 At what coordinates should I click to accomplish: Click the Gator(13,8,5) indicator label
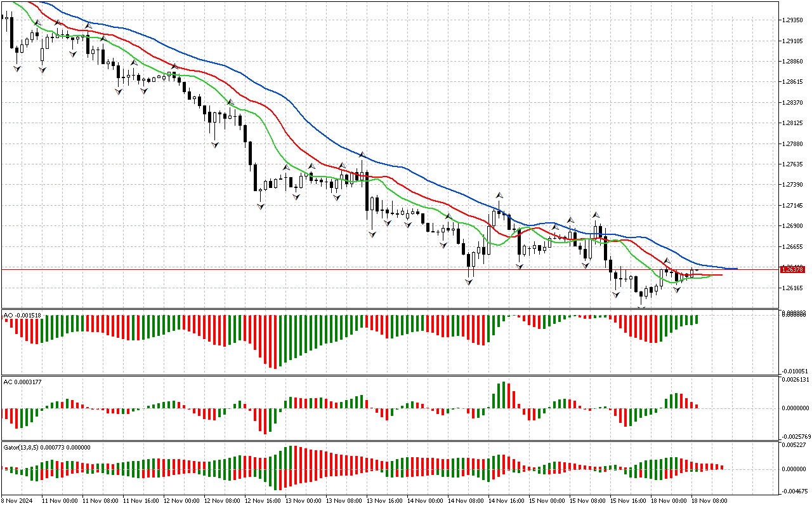(x=47, y=447)
